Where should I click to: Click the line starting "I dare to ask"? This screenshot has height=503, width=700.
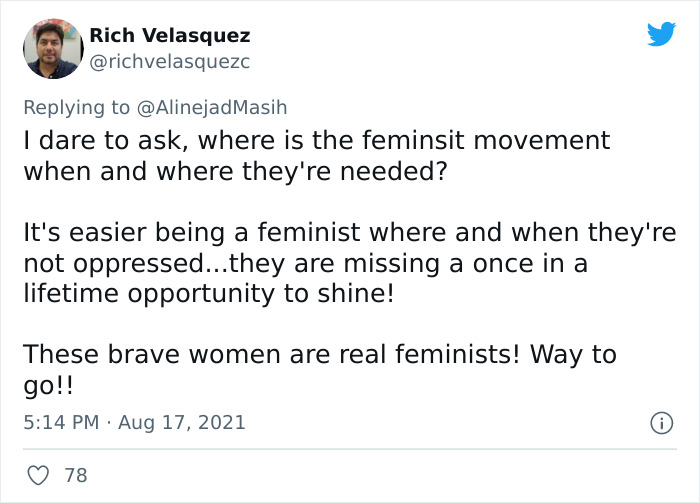pyautogui.click(x=316, y=141)
